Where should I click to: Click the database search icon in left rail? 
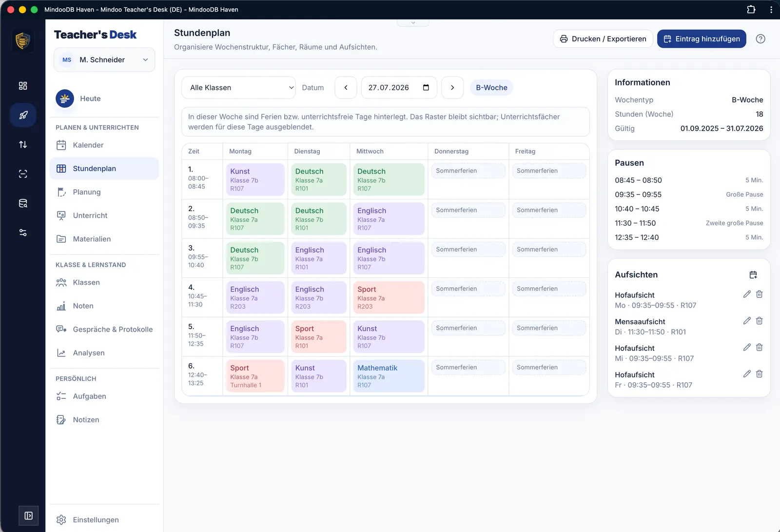click(23, 203)
